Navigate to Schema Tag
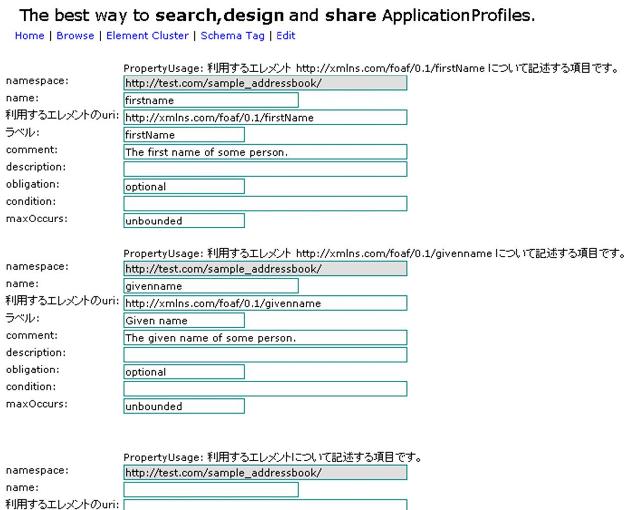The image size is (638, 510). [x=234, y=35]
